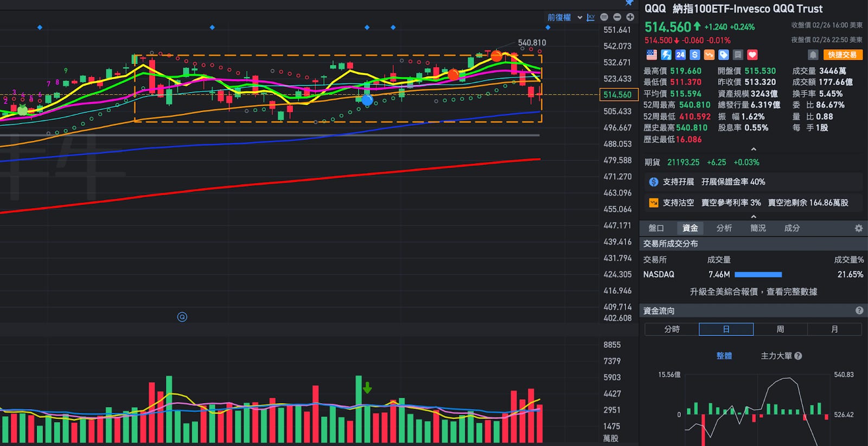Image resolution: width=868 pixels, height=446 pixels.
Task: Click the NASDAQ exchange row name
Action: tap(659, 275)
